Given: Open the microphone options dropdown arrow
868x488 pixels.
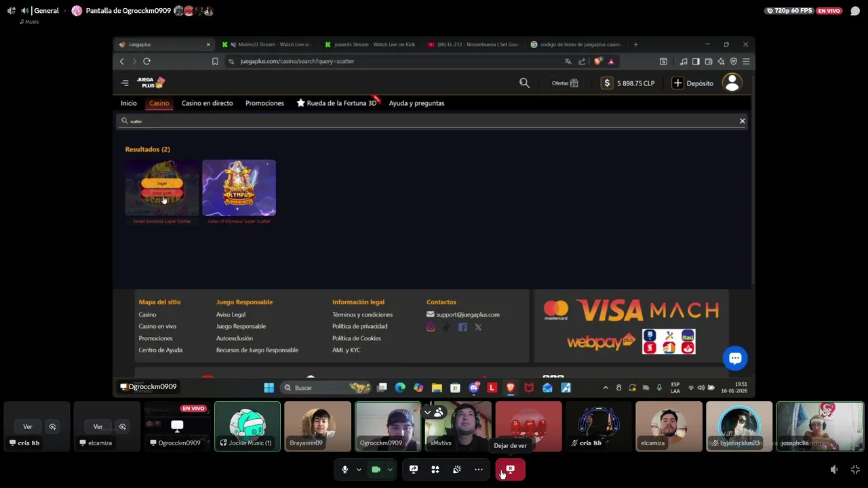Looking at the screenshot, I should [x=359, y=470].
